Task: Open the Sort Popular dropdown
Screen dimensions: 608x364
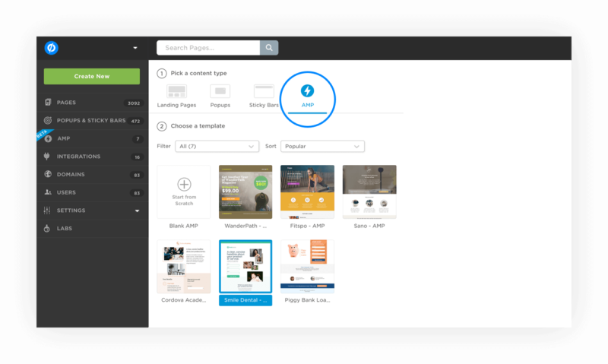Action: click(x=322, y=146)
